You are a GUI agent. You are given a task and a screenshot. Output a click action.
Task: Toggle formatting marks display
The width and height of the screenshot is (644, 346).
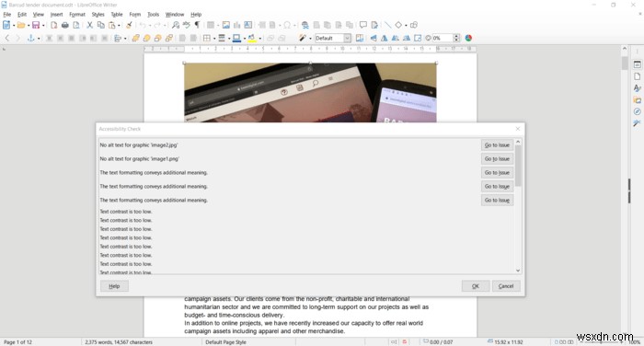[197, 25]
